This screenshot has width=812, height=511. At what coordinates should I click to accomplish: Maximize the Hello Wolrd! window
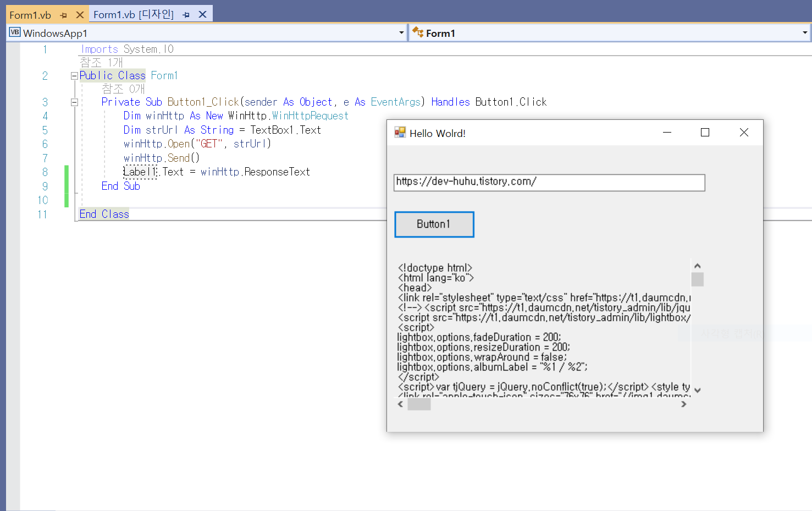pos(705,133)
